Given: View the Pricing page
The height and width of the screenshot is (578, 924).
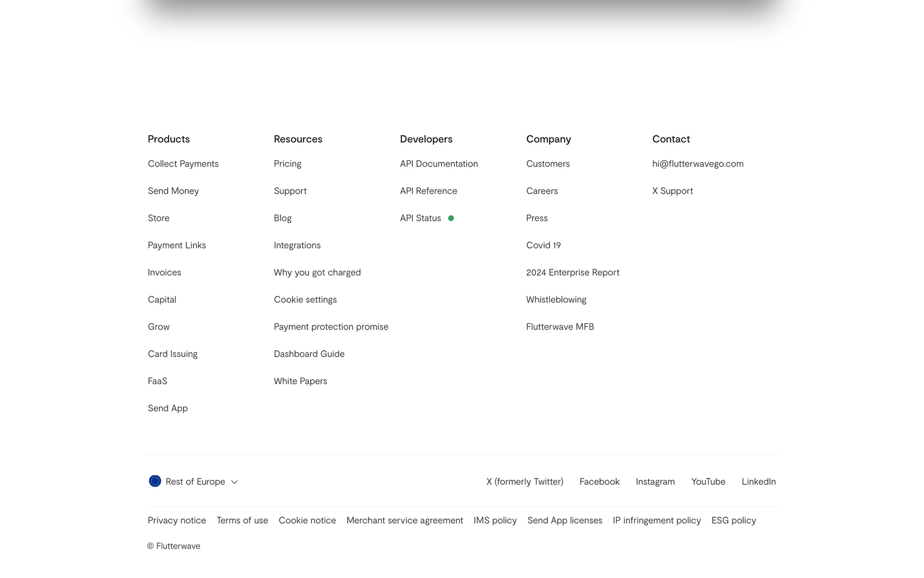Looking at the screenshot, I should click(288, 164).
